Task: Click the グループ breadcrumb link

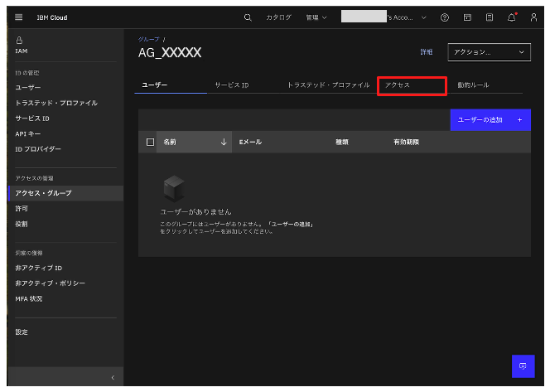Action: point(147,39)
